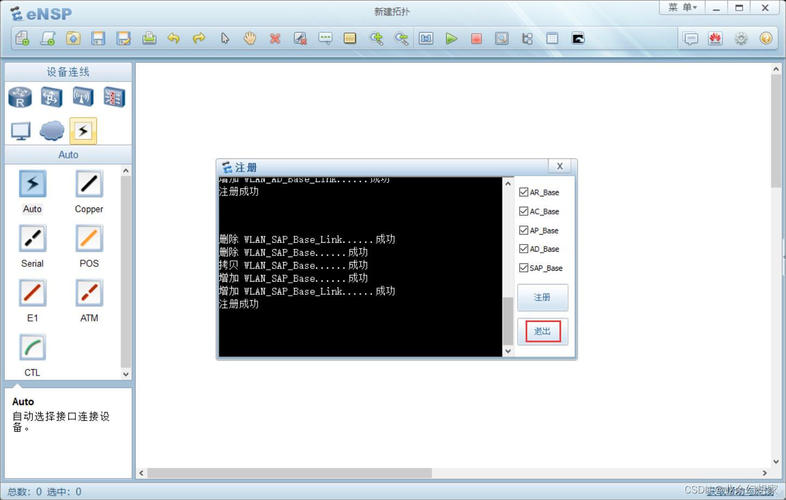Select the switch device category
The width and height of the screenshot is (786, 500).
click(52, 97)
